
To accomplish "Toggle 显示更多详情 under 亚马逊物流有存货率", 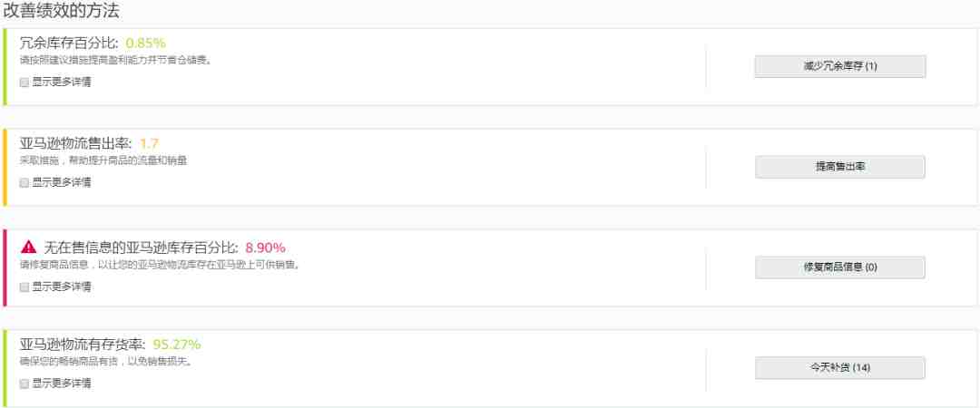I will pos(24,384).
